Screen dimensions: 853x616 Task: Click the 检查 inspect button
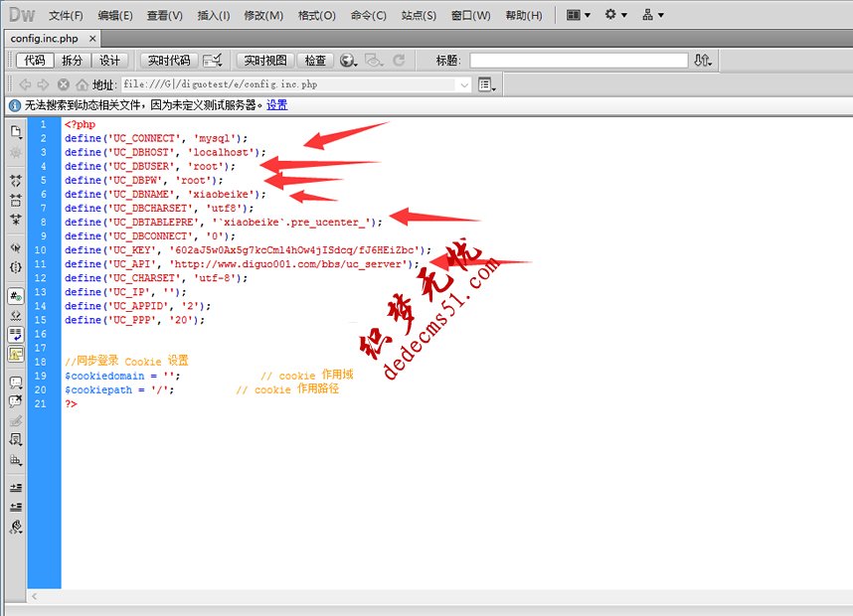coord(315,61)
